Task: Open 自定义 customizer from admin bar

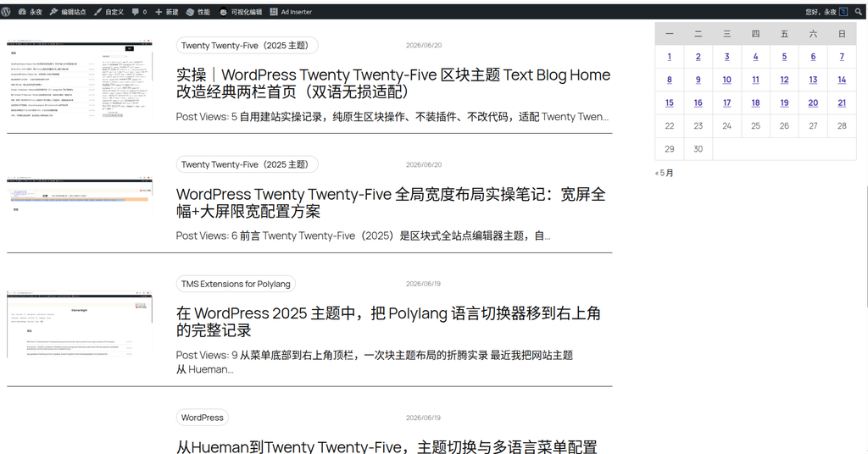Action: (108, 12)
